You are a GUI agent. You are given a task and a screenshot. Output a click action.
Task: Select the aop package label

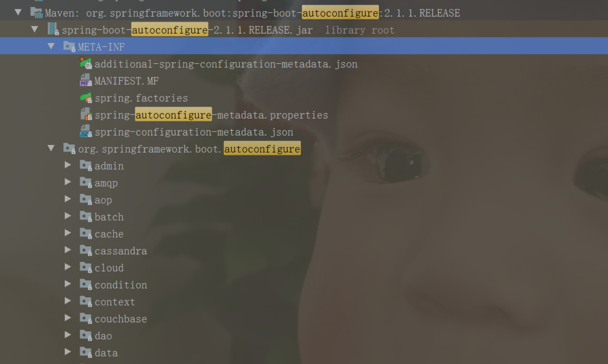click(x=103, y=200)
